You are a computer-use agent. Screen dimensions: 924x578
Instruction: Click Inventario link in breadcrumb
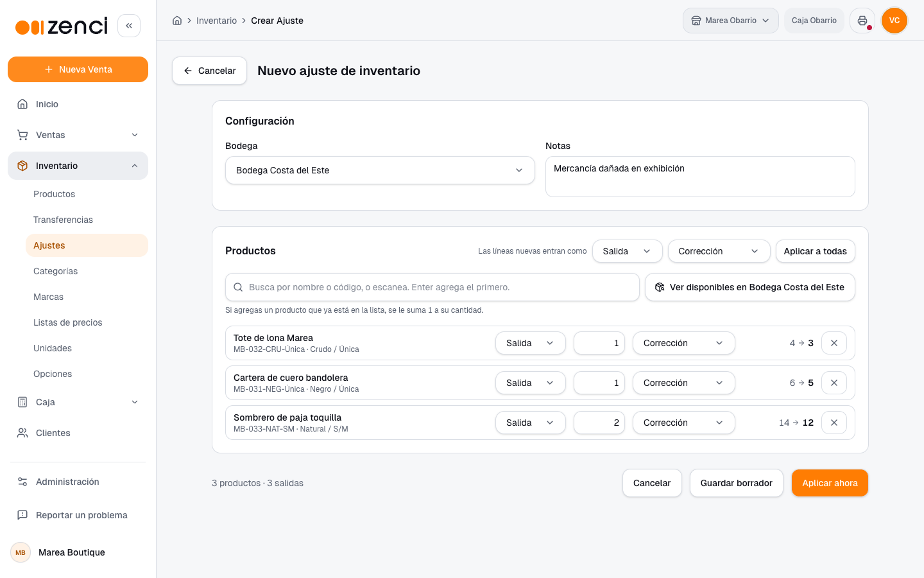tap(216, 21)
